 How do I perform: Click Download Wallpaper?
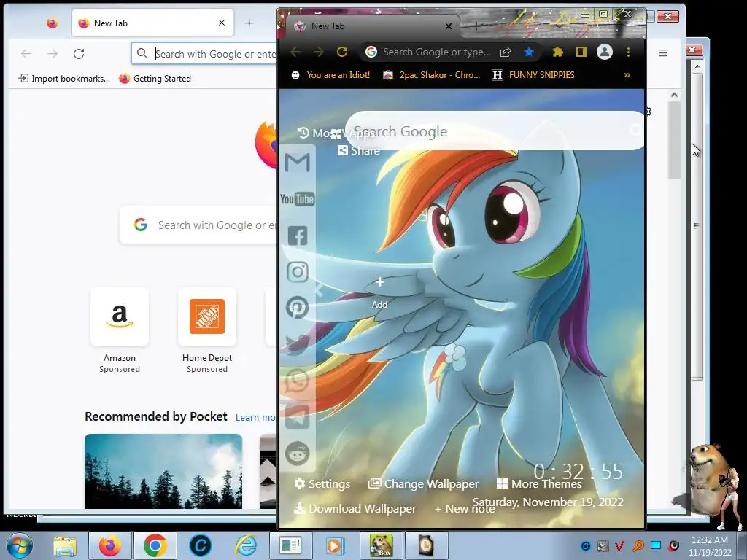355,508
